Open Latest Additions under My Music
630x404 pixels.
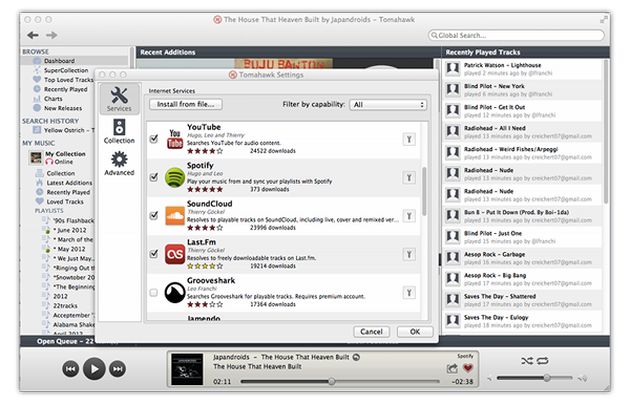point(69,183)
